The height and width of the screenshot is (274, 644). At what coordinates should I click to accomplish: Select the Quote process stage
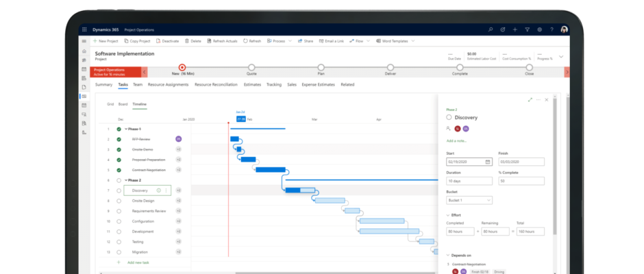(x=251, y=67)
